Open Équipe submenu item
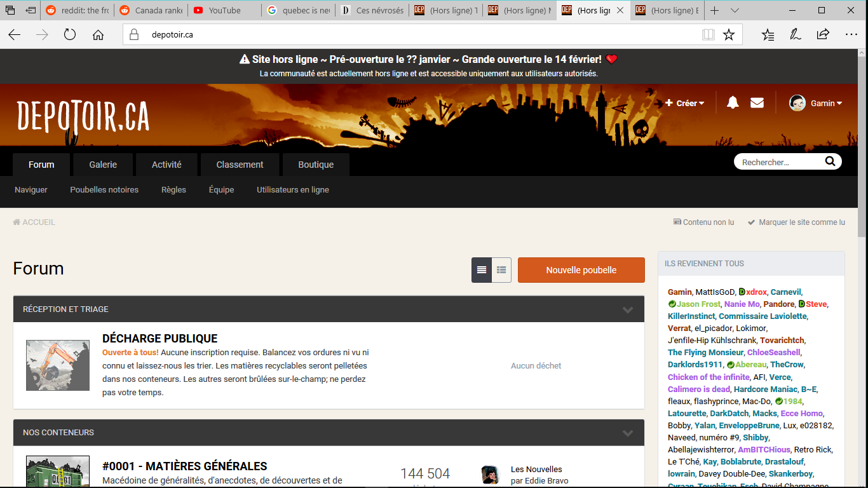This screenshot has width=868, height=488. tap(221, 190)
